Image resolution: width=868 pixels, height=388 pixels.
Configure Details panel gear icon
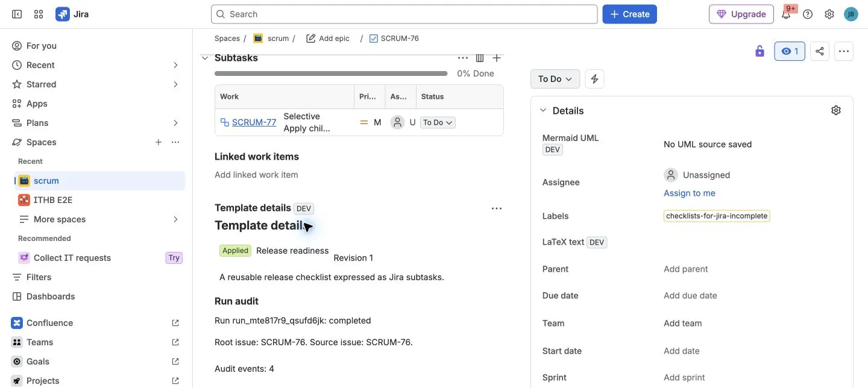coord(836,110)
